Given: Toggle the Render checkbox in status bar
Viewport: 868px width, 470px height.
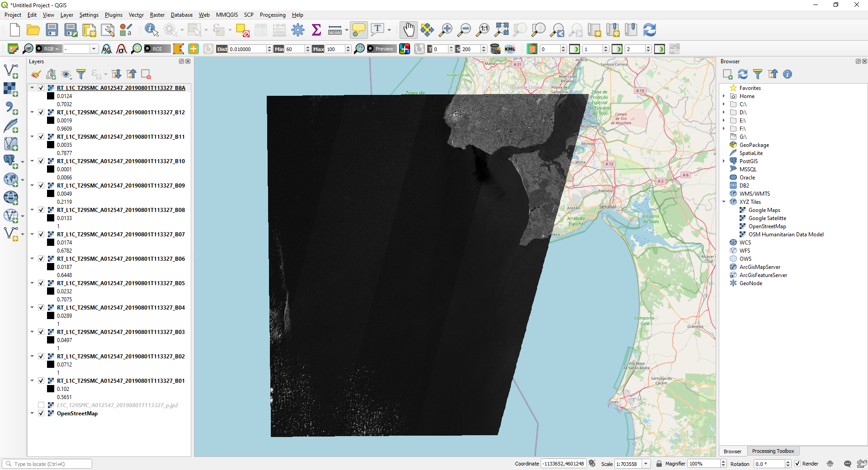Looking at the screenshot, I should pyautogui.click(x=797, y=464).
